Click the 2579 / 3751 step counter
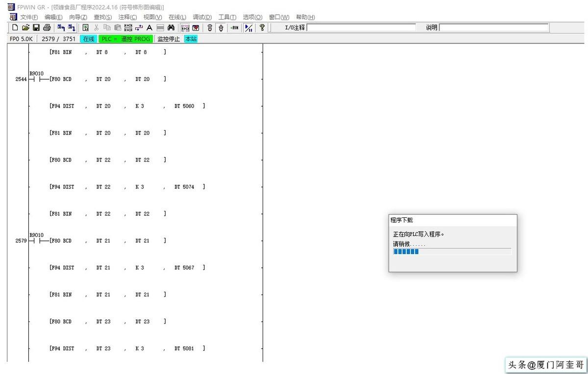The image size is (588, 374). point(59,39)
